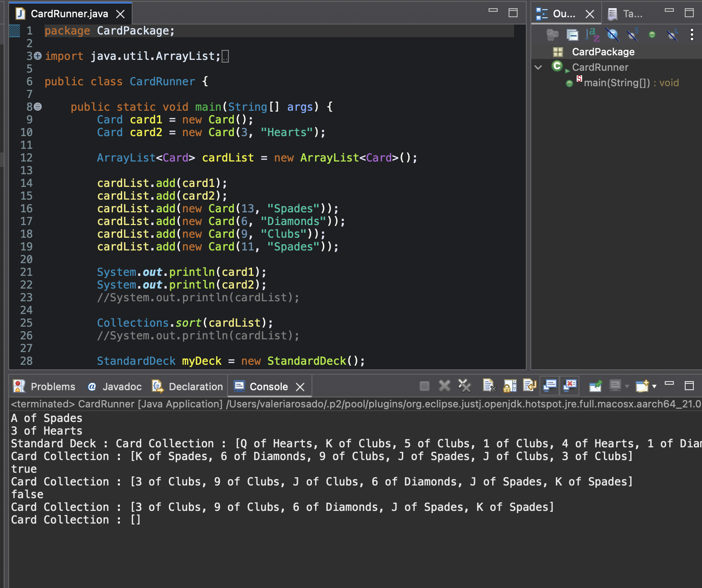The width and height of the screenshot is (702, 588).
Task: Expand the folded imports on line 3
Action: pyautogui.click(x=38, y=56)
